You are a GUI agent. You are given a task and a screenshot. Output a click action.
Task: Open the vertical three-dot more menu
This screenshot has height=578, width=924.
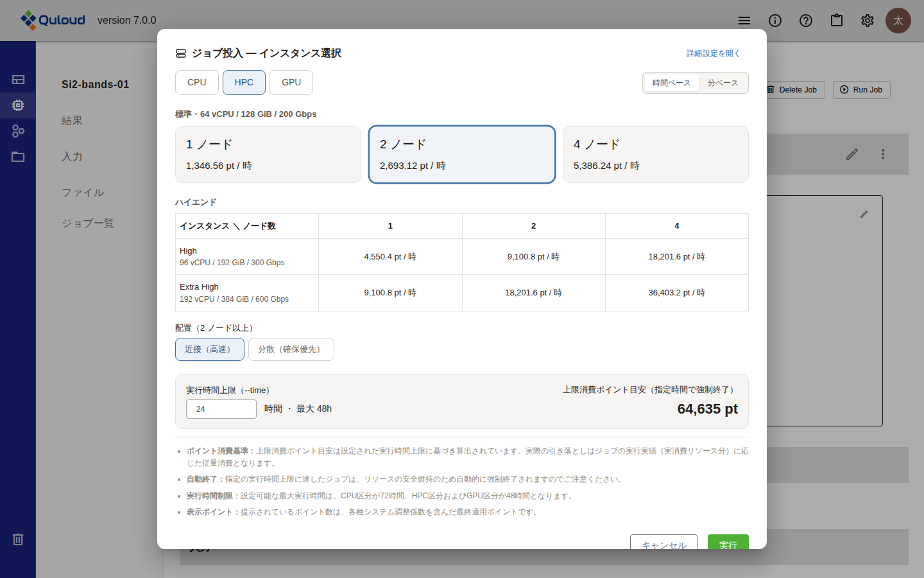coord(883,154)
